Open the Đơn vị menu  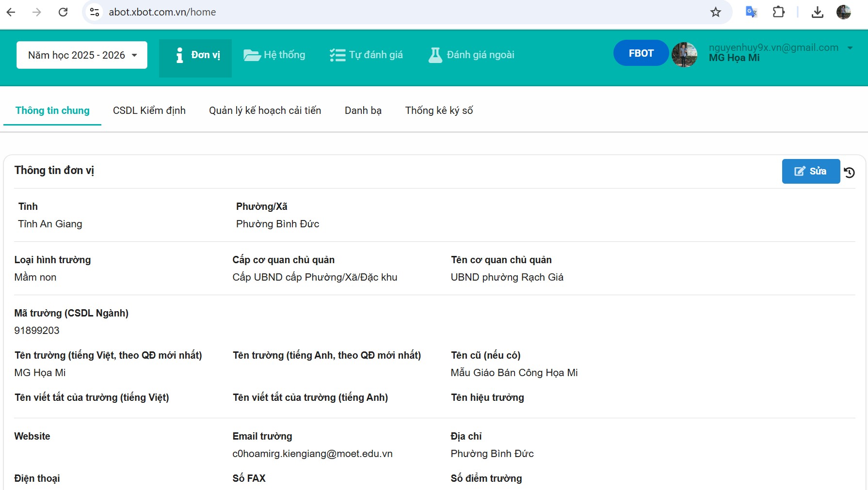(195, 55)
